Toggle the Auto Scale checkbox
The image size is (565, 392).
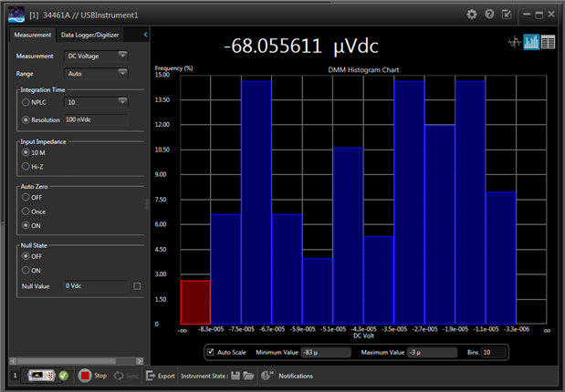pos(211,352)
